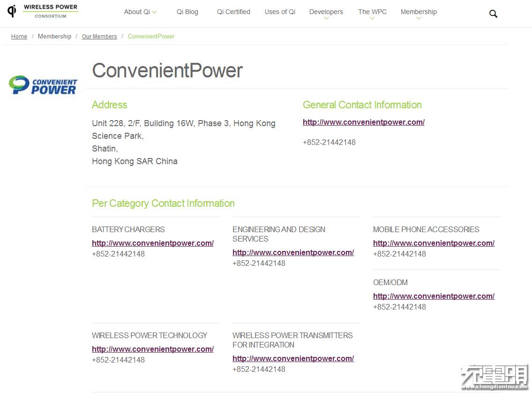Open General Contact Information website link

click(363, 122)
